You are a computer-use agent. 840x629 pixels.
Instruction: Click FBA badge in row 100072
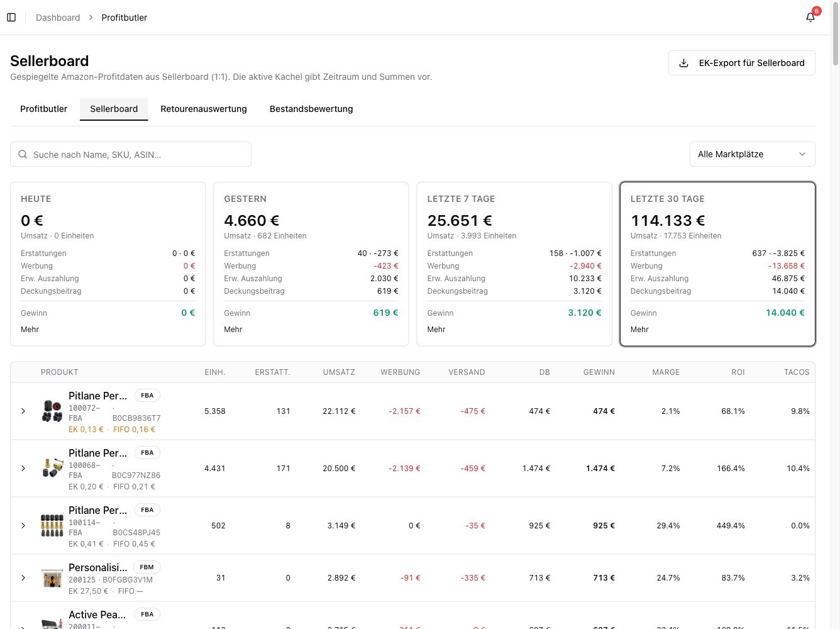pos(147,396)
